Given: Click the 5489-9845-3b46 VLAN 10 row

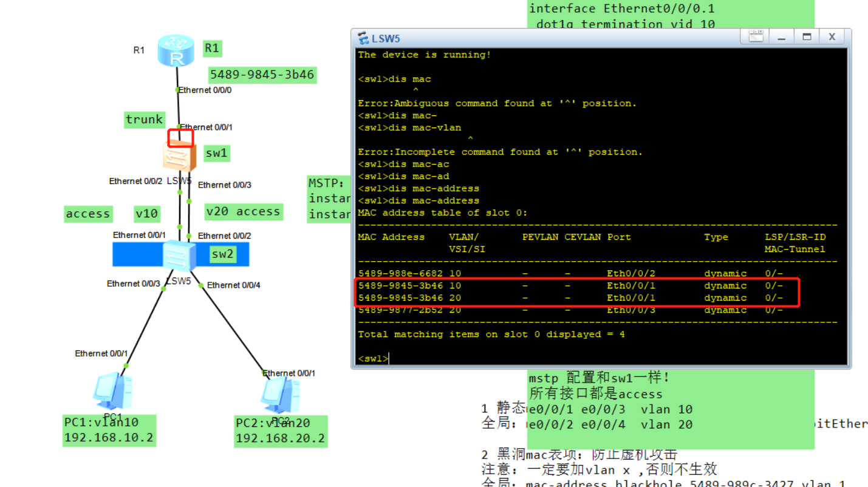Looking at the screenshot, I should [570, 285].
